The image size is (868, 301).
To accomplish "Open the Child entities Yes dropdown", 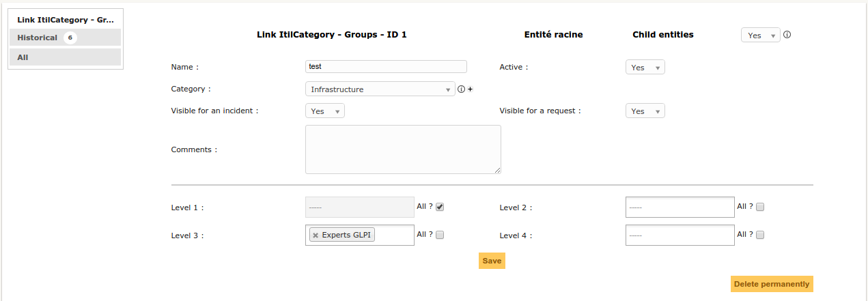I will click(760, 35).
